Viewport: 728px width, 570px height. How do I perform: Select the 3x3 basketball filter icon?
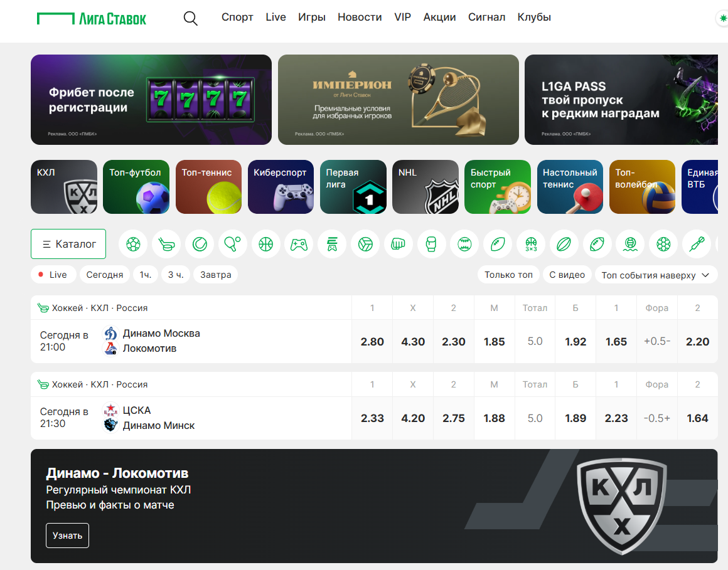[531, 244]
